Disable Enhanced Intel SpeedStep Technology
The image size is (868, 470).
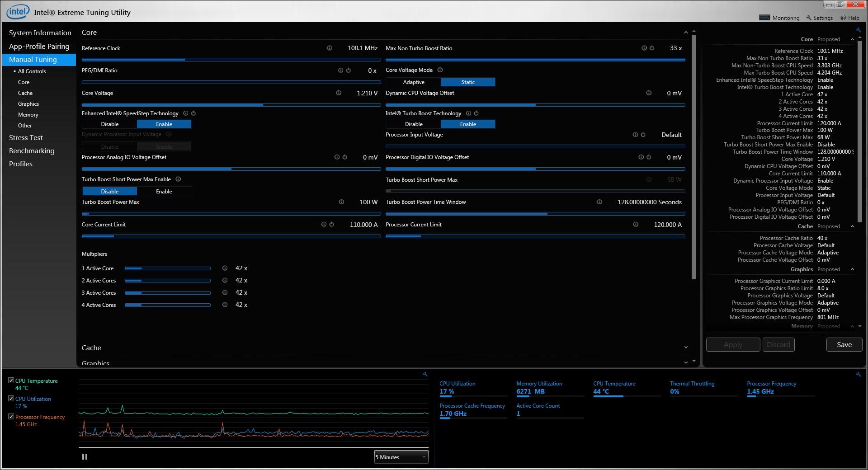click(x=109, y=124)
